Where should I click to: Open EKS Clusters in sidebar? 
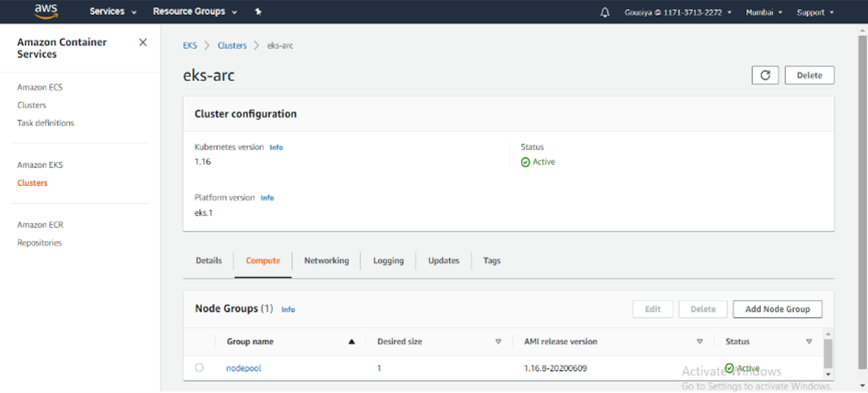tap(32, 183)
